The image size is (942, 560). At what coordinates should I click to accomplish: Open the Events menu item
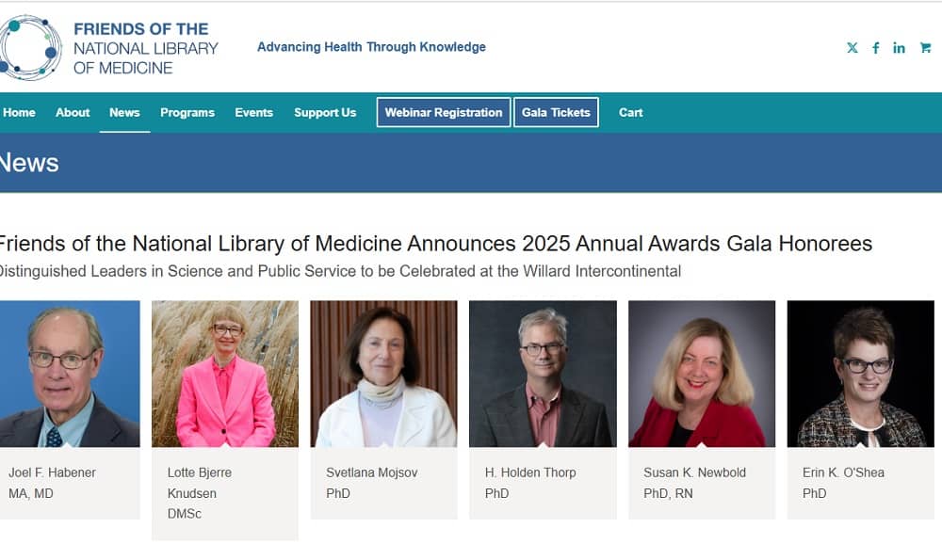coord(253,112)
